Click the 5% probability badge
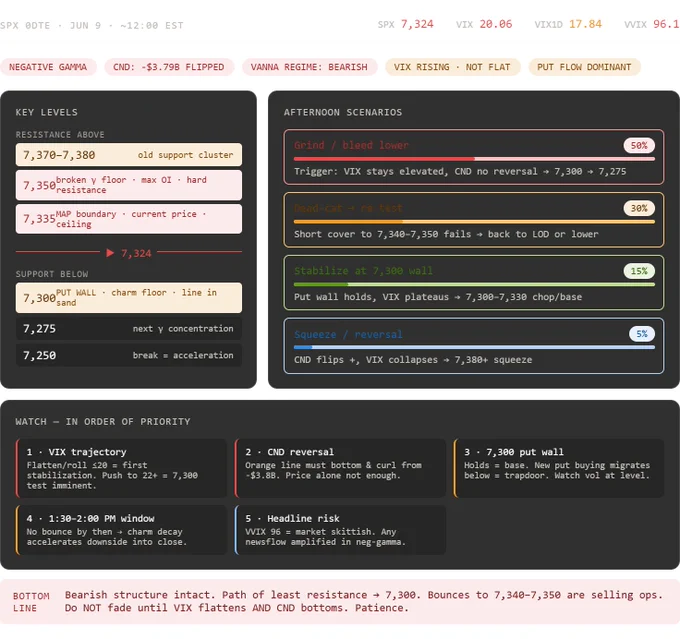The image size is (680, 639). pos(642,334)
